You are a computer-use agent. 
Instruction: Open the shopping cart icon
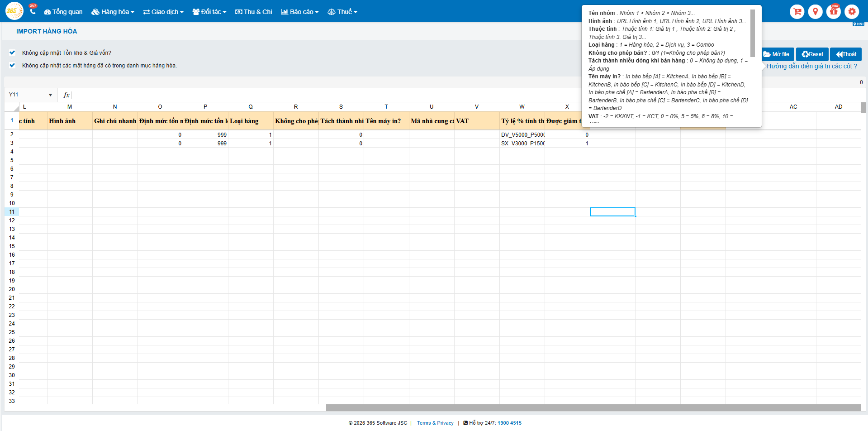point(797,12)
